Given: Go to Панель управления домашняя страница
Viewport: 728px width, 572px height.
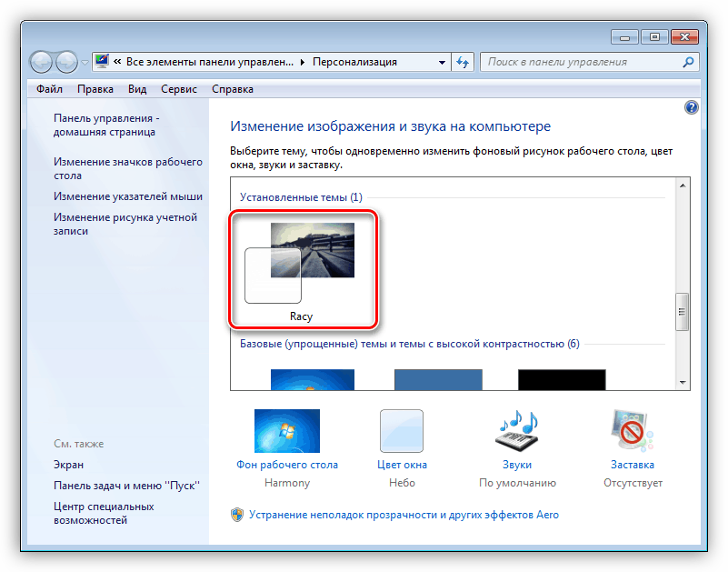Looking at the screenshot, I should point(106,125).
